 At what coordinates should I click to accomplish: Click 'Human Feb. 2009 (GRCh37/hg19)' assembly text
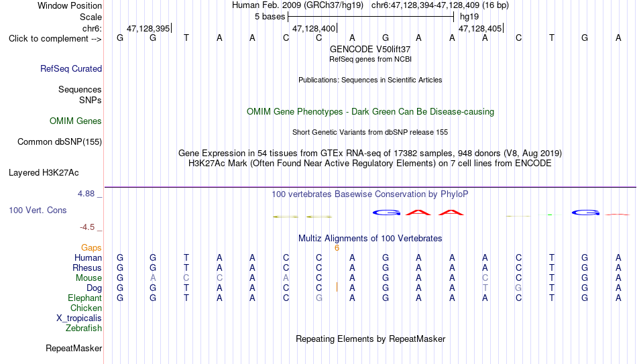(299, 5)
